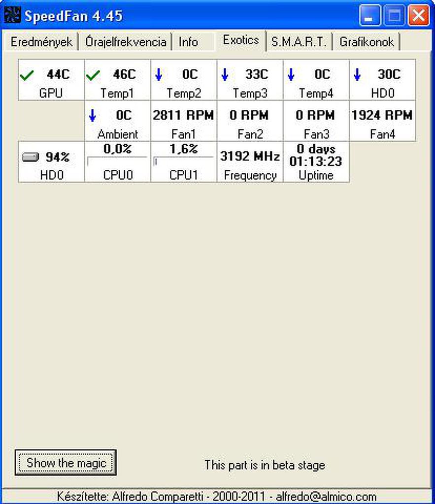Click the blue down arrow for Ambient
435x504 pixels.
tap(92, 115)
